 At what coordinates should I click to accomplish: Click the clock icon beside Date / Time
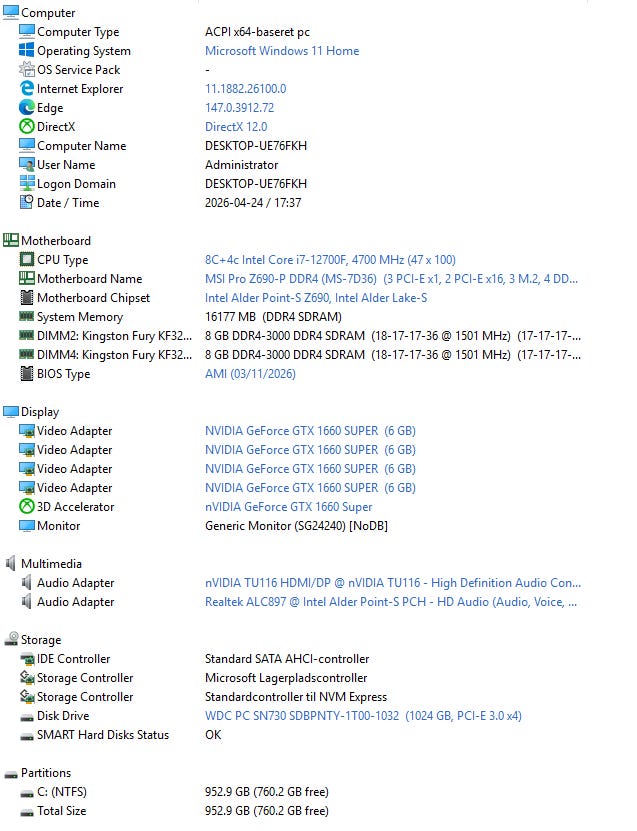pos(26,202)
